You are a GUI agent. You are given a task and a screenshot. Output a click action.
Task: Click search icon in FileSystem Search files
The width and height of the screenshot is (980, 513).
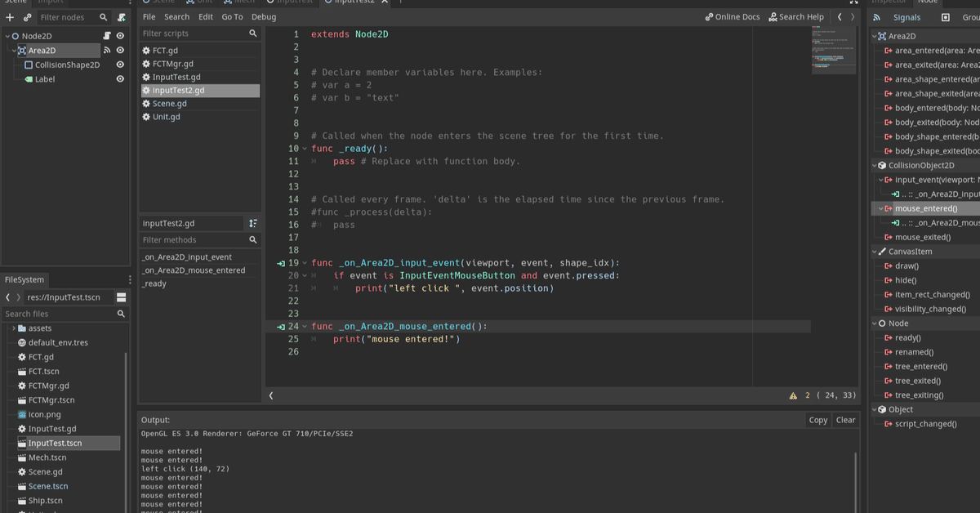pyautogui.click(x=121, y=314)
